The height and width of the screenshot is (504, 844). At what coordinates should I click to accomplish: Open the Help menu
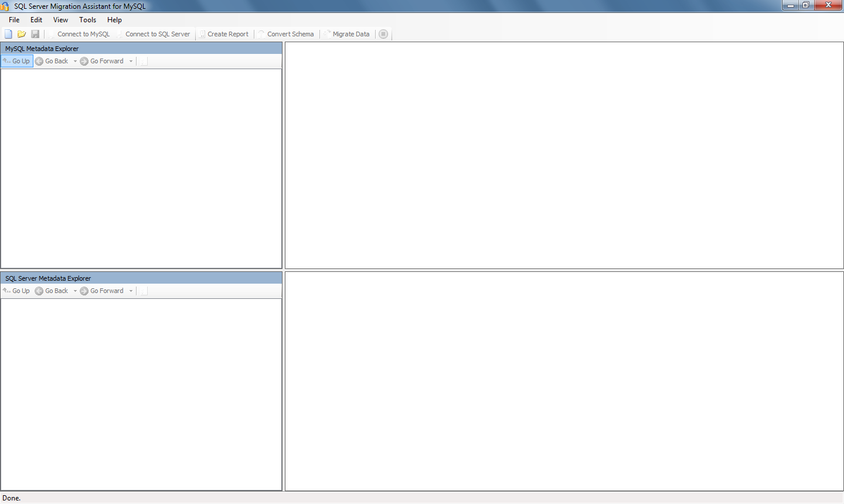[114, 20]
